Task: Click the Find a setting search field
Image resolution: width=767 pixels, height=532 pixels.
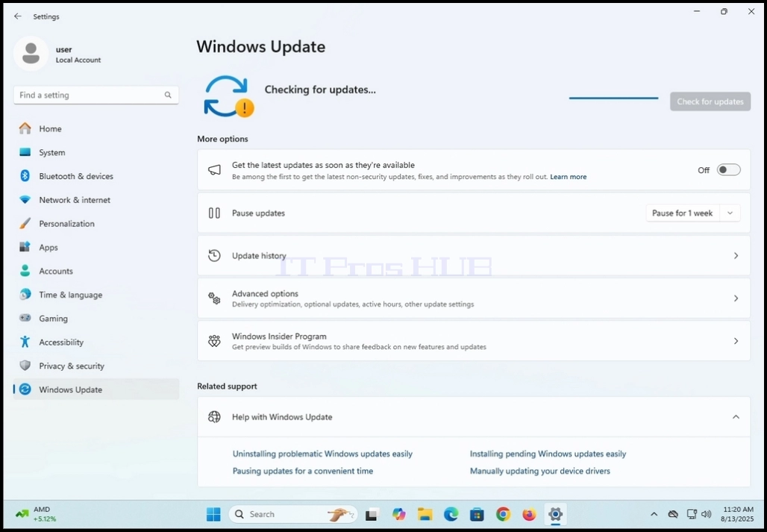Action: (96, 95)
